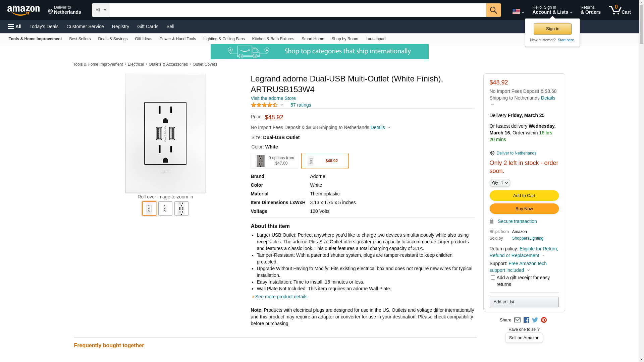The image size is (644, 362).
Task: Open the 57 ratings link
Action: 301,105
